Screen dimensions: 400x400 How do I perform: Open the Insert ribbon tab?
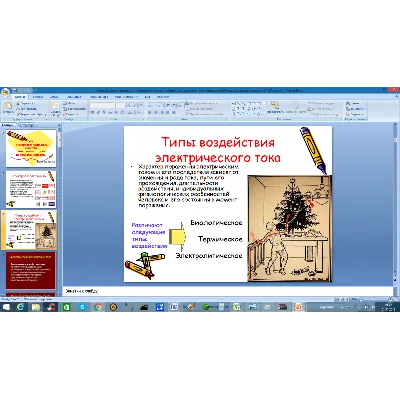(38, 97)
